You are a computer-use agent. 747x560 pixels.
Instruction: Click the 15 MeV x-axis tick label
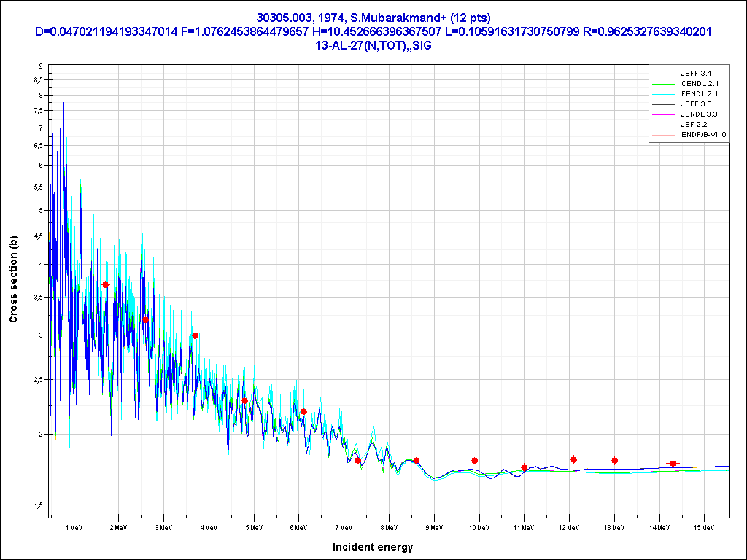tap(704, 526)
